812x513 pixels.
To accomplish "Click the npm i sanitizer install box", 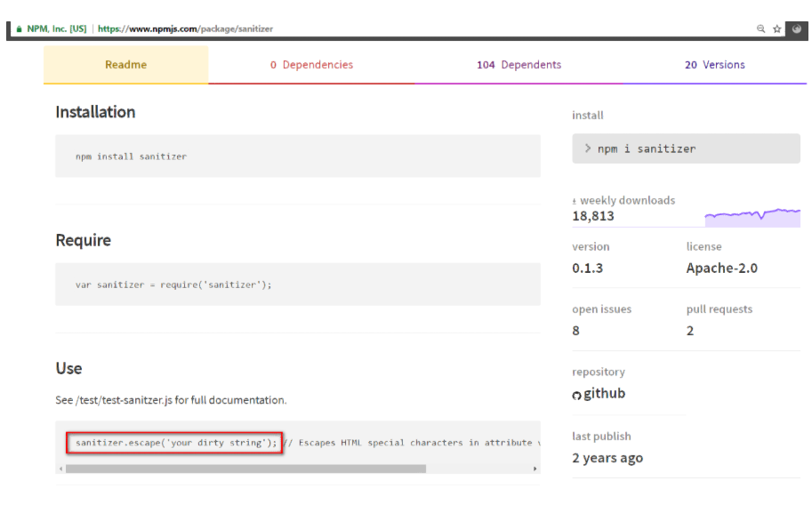I will (687, 148).
